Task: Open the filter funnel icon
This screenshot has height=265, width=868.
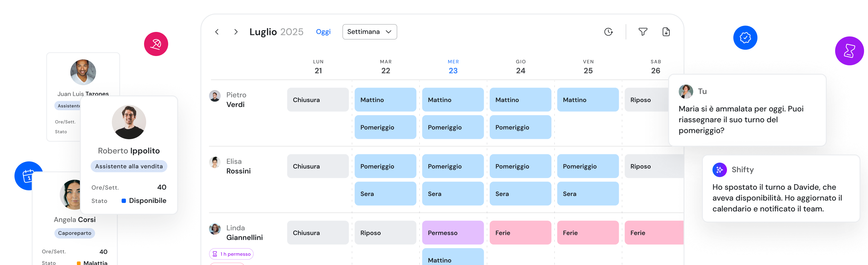Action: point(643,32)
